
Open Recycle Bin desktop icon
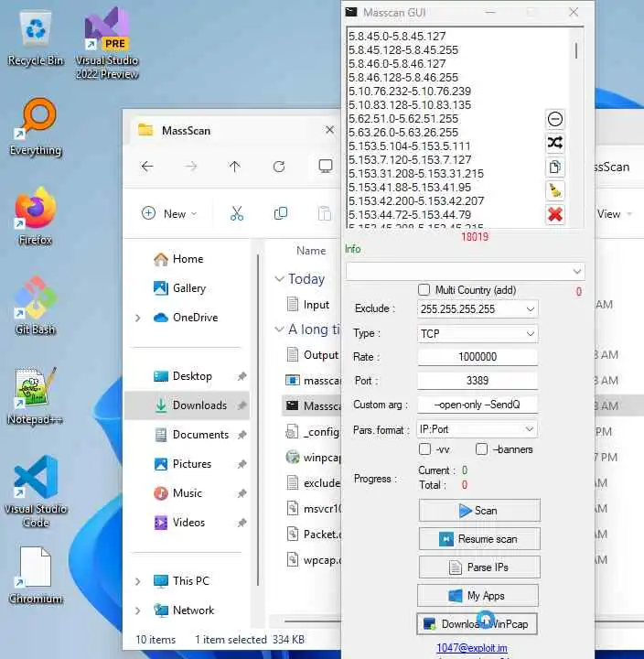click(x=36, y=38)
